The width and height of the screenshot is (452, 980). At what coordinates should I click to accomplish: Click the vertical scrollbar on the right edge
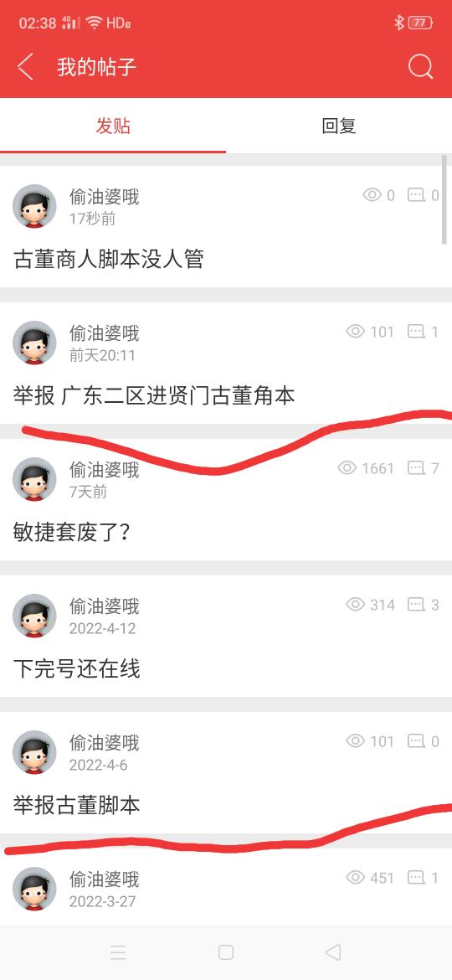444,199
